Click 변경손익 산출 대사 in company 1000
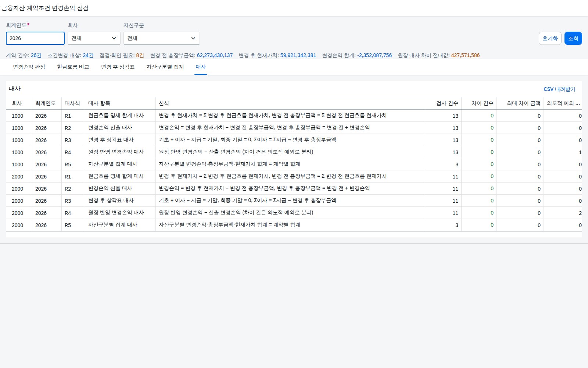 pos(110,128)
